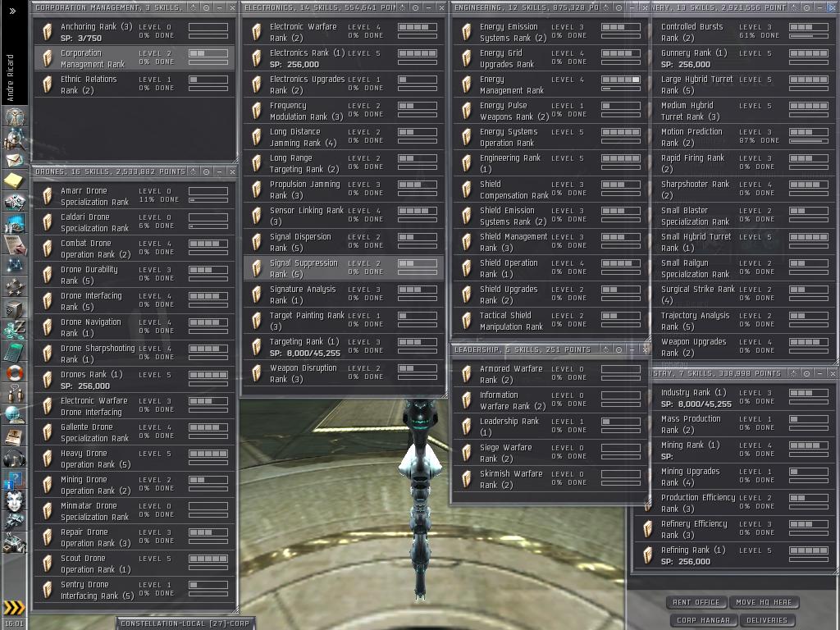
Task: Switch to the Constellation-Local Corp channel tab
Action: (x=185, y=623)
